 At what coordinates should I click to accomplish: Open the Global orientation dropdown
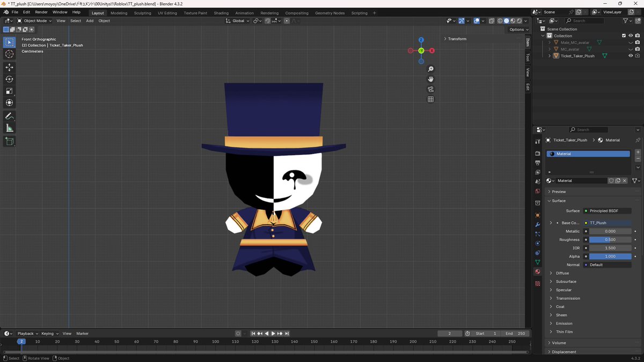click(x=238, y=21)
